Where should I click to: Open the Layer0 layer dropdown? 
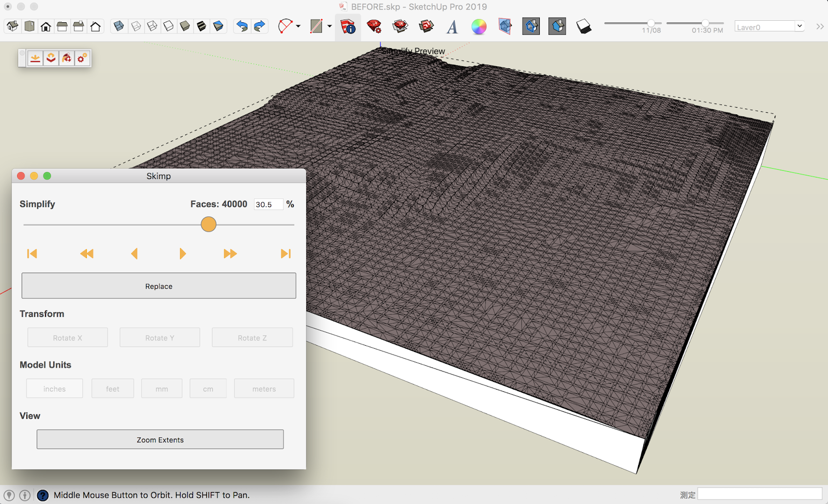pos(799,26)
